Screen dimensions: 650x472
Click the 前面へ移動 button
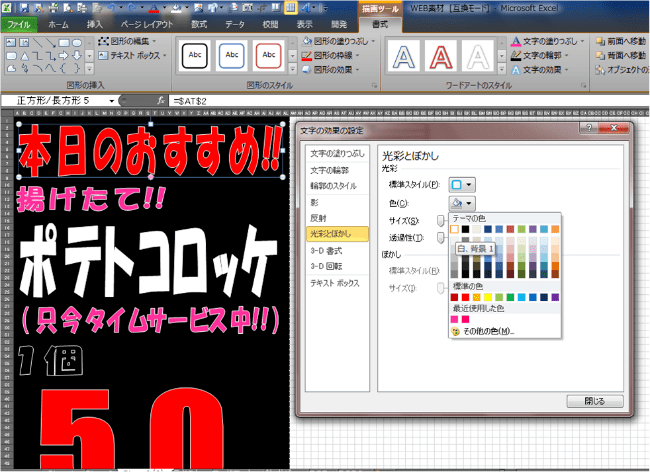[x=621, y=41]
